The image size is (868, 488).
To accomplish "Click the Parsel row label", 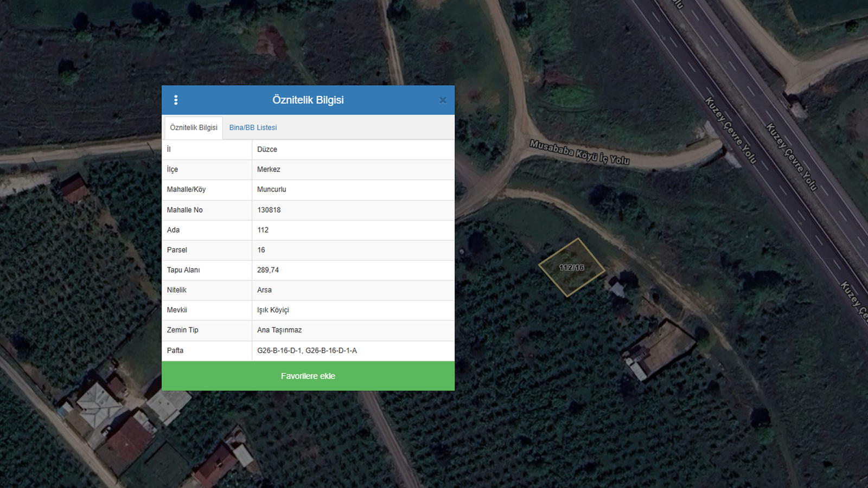I will (x=177, y=250).
